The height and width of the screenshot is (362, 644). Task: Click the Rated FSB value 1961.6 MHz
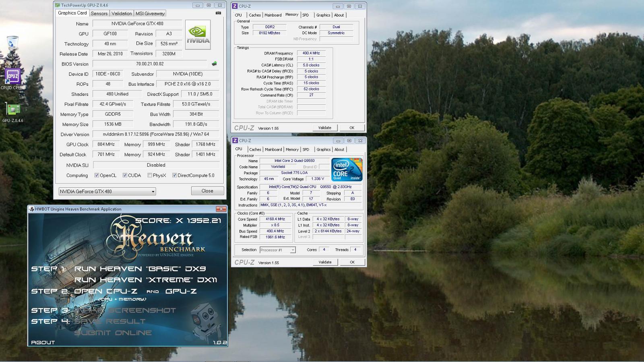pyautogui.click(x=275, y=237)
